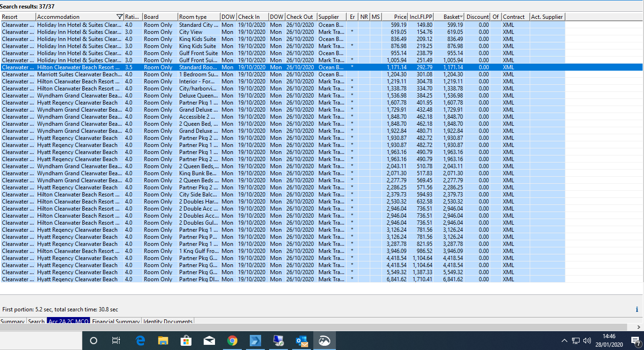The width and height of the screenshot is (644, 350).
Task: Click the 1 Bedroom Su... room type cell
Action: click(x=199, y=74)
